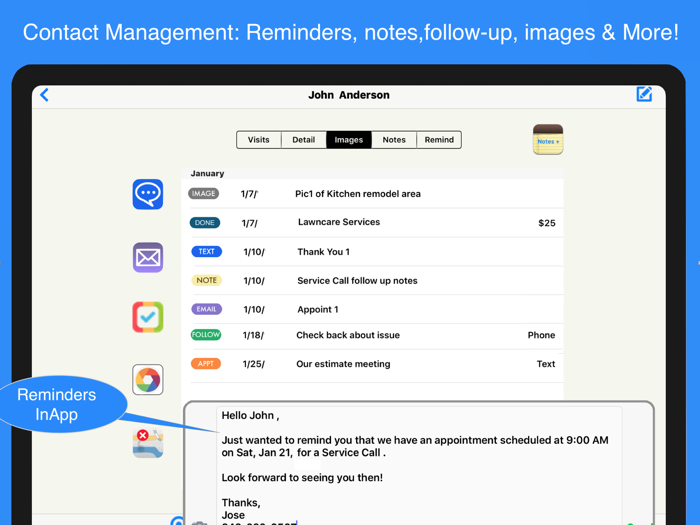Open the blue chat message icon
Screen dimensions: 700x525
coord(148,194)
